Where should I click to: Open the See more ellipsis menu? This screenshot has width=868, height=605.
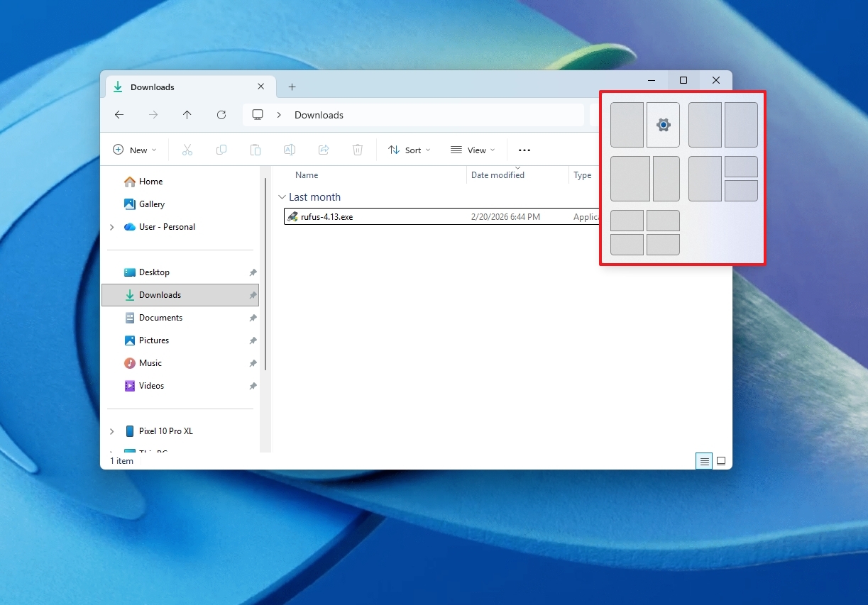pos(524,150)
